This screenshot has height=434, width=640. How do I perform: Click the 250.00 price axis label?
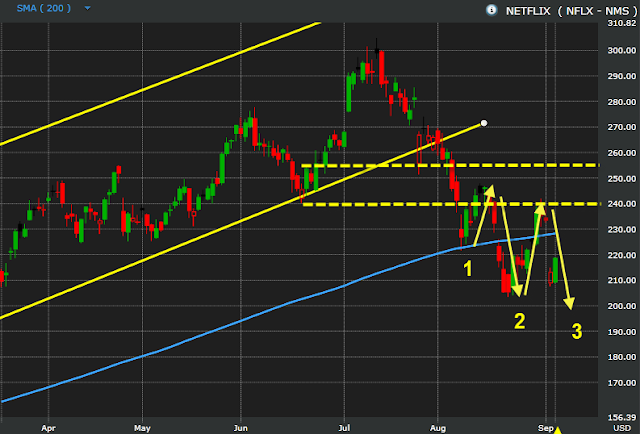pos(622,179)
